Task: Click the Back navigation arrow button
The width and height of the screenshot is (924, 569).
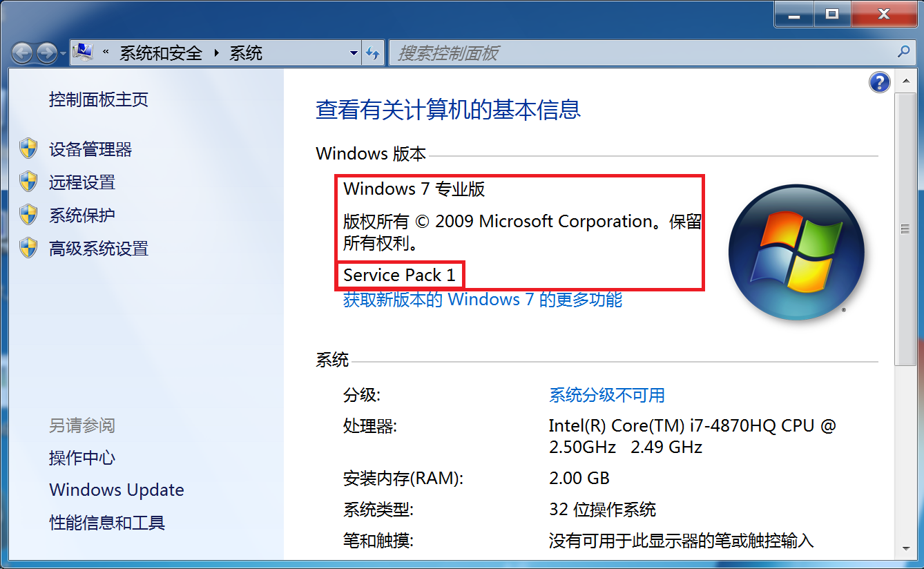Action: [x=22, y=52]
